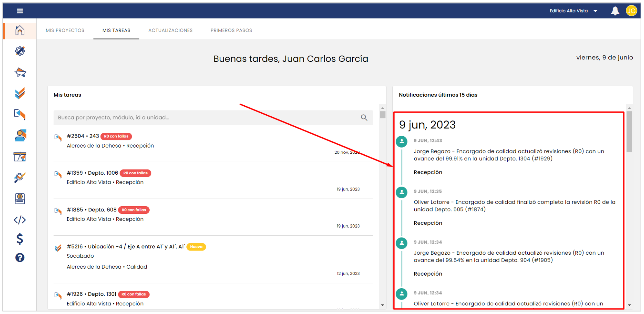Open the wheelbarrow module icon
The height and width of the screenshot is (314, 644).
pos(20,72)
